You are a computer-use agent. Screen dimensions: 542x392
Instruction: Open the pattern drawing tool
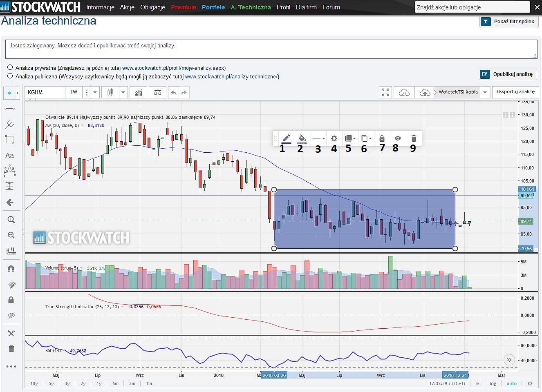tap(9, 171)
